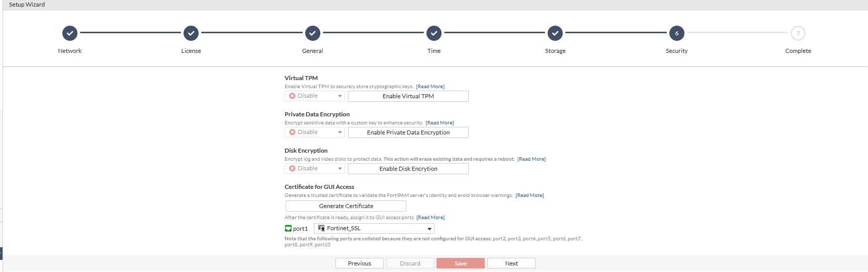The image size is (868, 272).
Task: Open the Fortinet_SSL certificate dropdown
Action: pos(374,229)
